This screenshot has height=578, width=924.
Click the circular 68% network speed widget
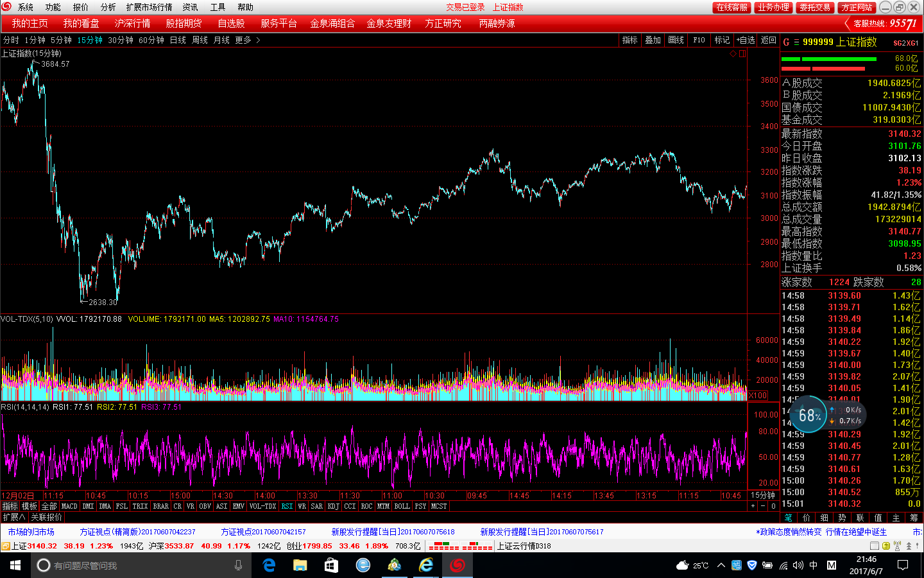(809, 415)
